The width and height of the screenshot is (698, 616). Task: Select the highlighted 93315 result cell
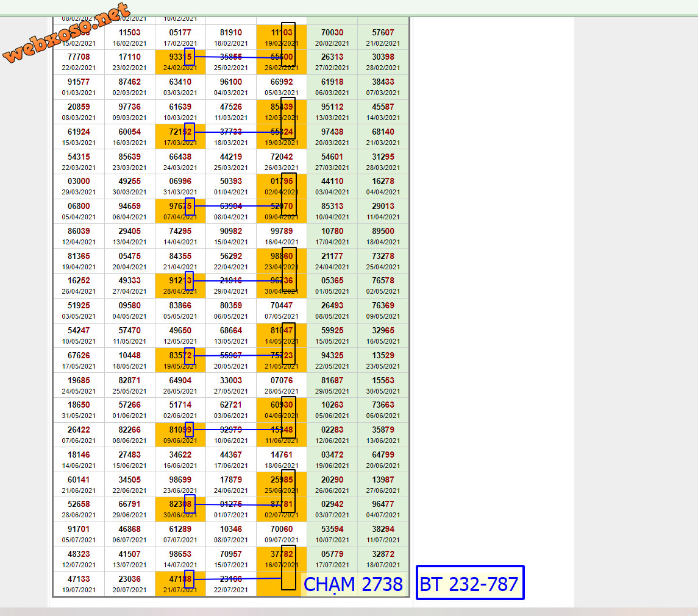(180, 62)
